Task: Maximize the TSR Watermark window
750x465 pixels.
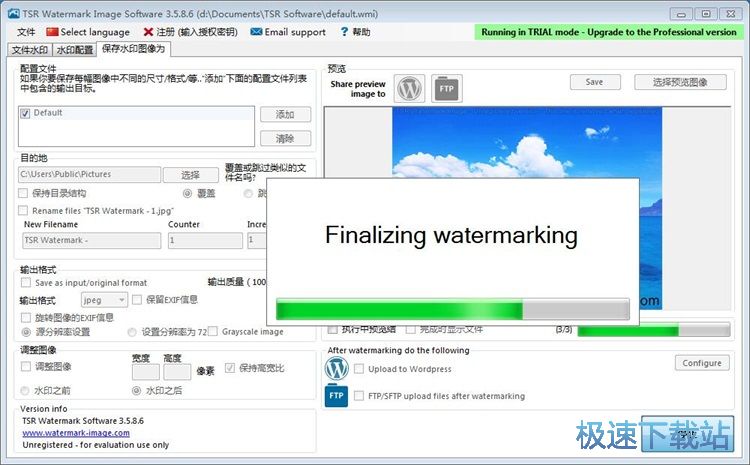Action: [x=706, y=14]
